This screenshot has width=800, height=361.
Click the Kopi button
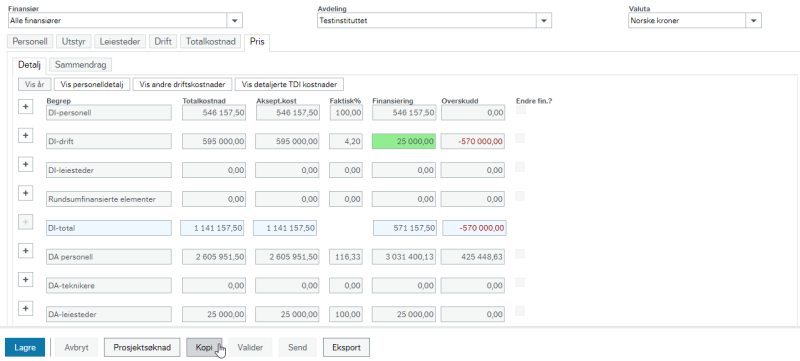click(x=204, y=347)
